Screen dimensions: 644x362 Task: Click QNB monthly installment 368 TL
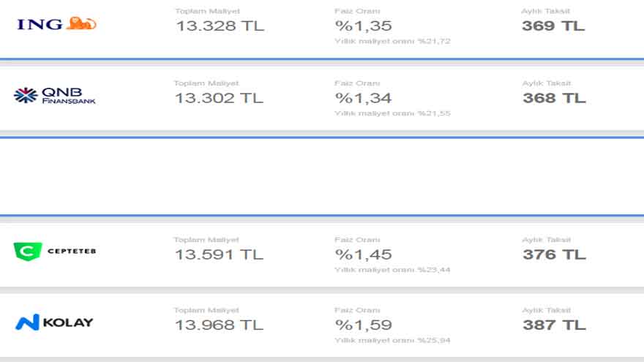pos(554,98)
